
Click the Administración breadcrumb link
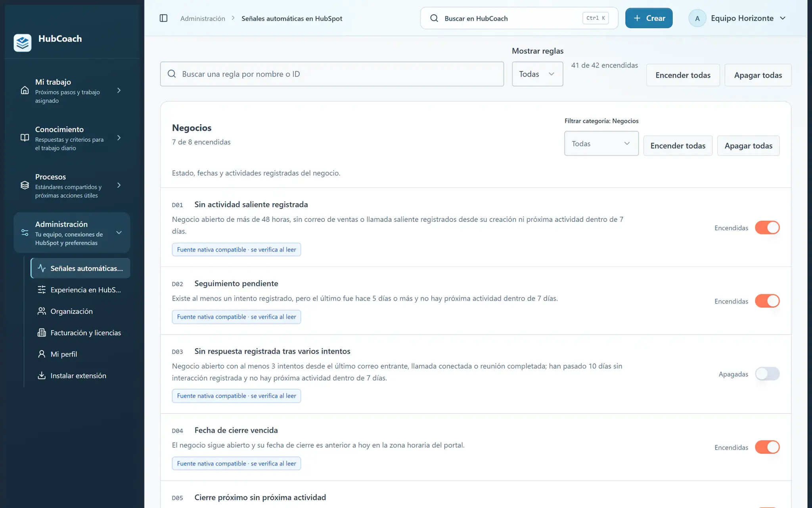coord(203,18)
